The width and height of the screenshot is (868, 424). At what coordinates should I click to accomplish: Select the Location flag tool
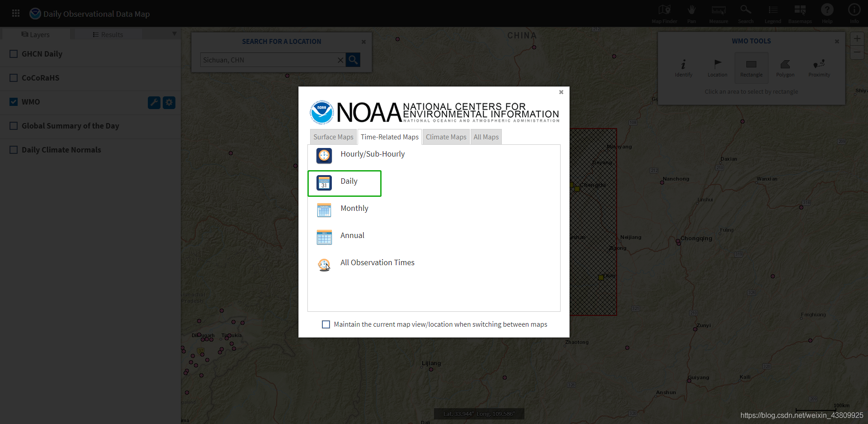tap(717, 68)
